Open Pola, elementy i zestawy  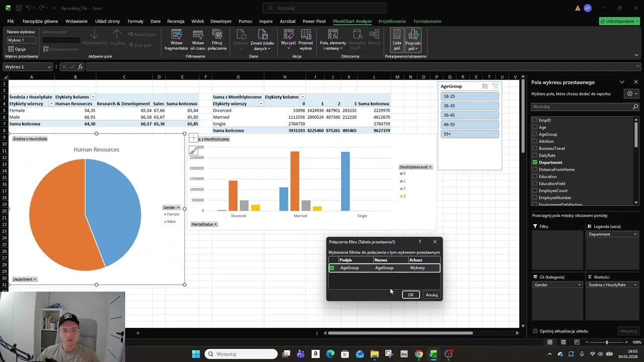point(333,40)
